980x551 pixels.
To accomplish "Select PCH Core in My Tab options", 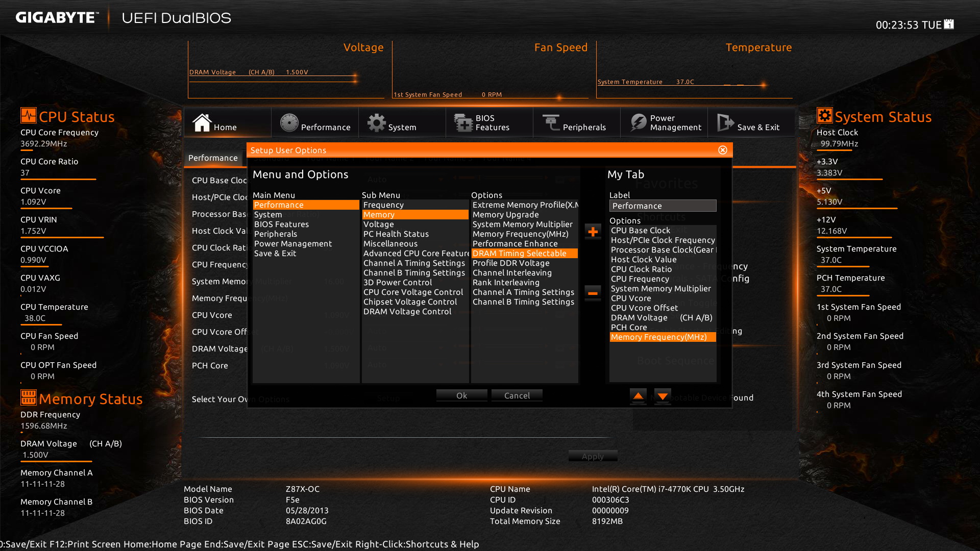I will coord(663,327).
